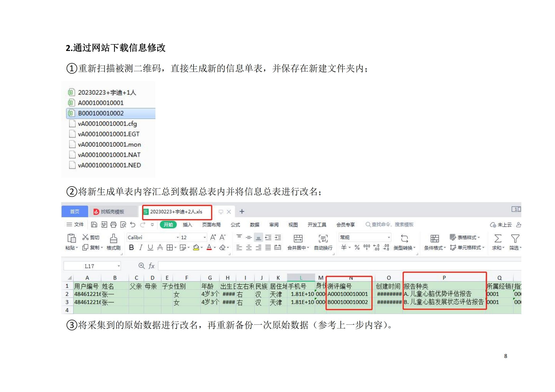This screenshot has height=392, width=555.
Task: Decrease font size with A- icon
Action: (223, 237)
